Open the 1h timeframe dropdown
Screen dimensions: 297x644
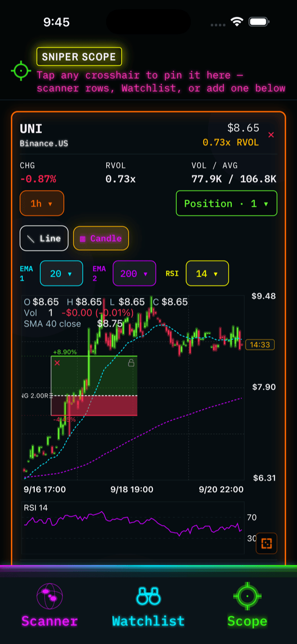(42, 203)
